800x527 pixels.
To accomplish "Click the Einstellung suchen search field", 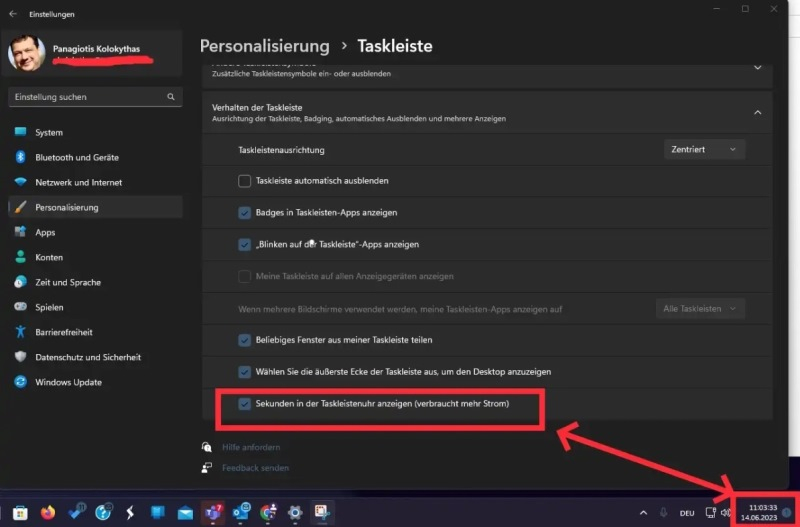I will pos(88,97).
